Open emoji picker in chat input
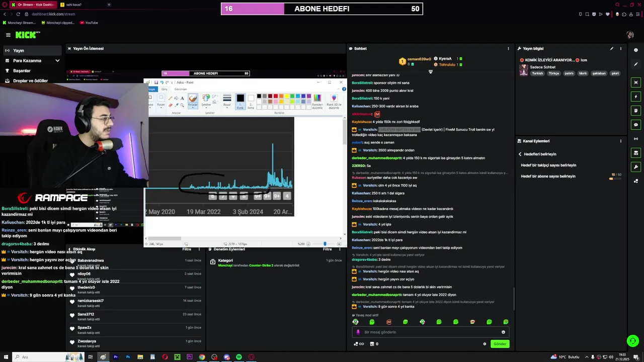The width and height of the screenshot is (644, 362). (503, 332)
